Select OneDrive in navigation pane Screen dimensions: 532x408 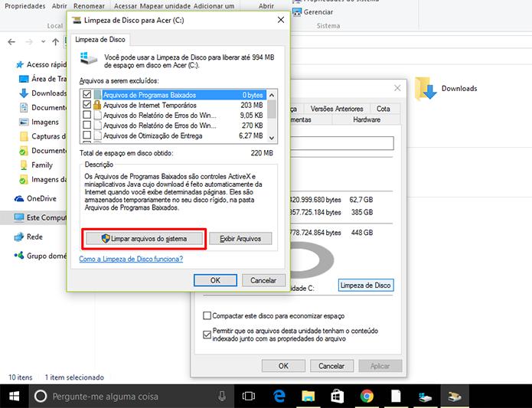[x=35, y=199]
